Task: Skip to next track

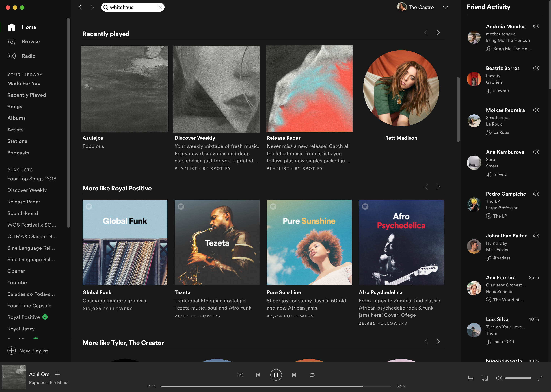Action: pos(294,375)
